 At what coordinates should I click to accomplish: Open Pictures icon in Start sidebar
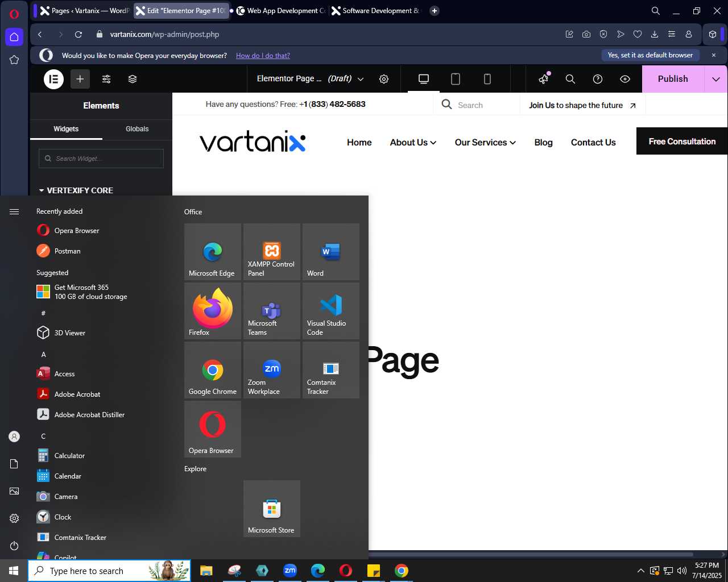[14, 491]
